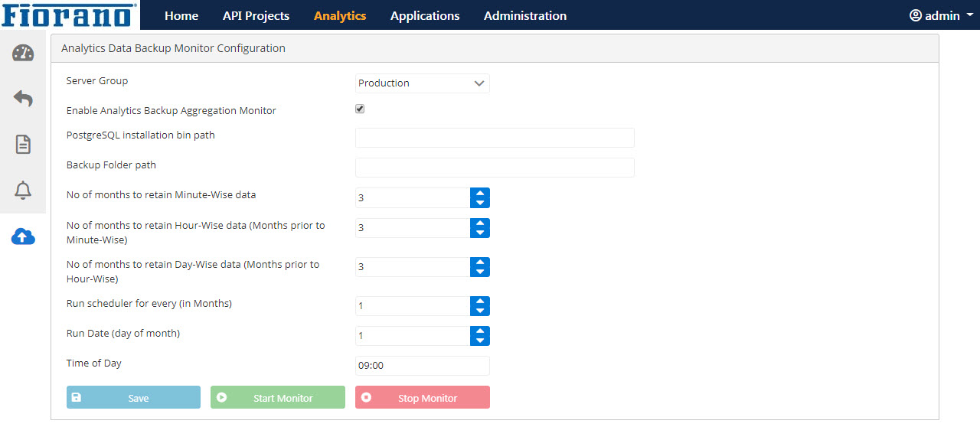Image resolution: width=980 pixels, height=427 pixels.
Task: Open the API Projects menu
Action: coord(256,15)
